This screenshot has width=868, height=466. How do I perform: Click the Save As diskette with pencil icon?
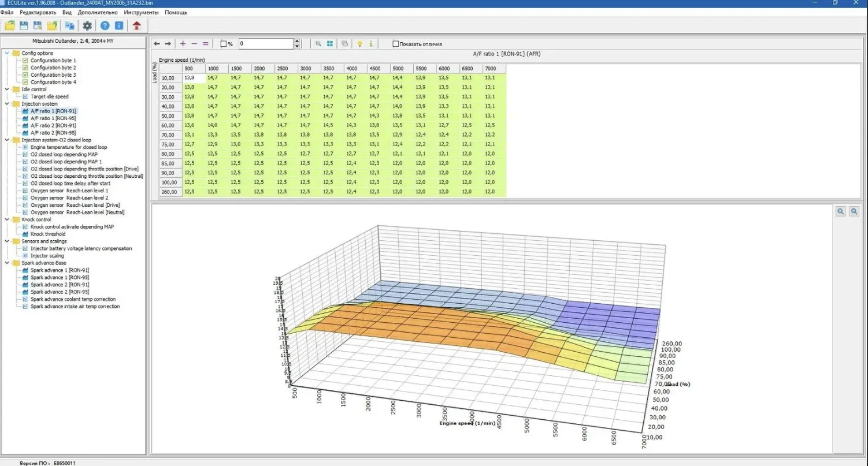38,25
